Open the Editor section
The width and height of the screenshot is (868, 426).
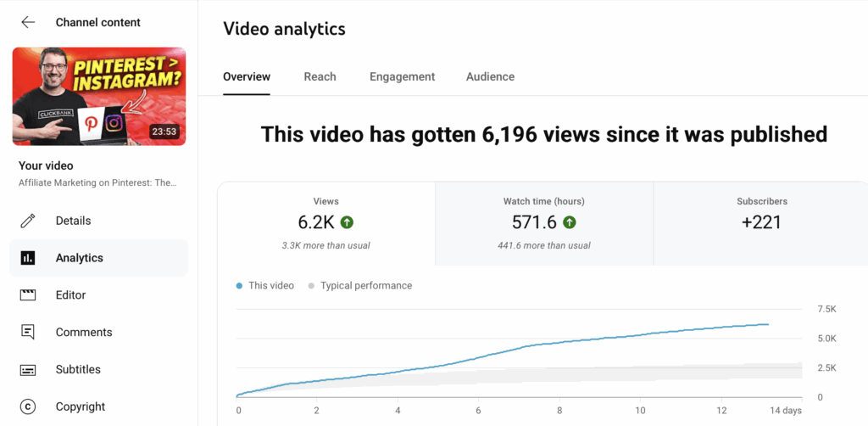point(98,294)
